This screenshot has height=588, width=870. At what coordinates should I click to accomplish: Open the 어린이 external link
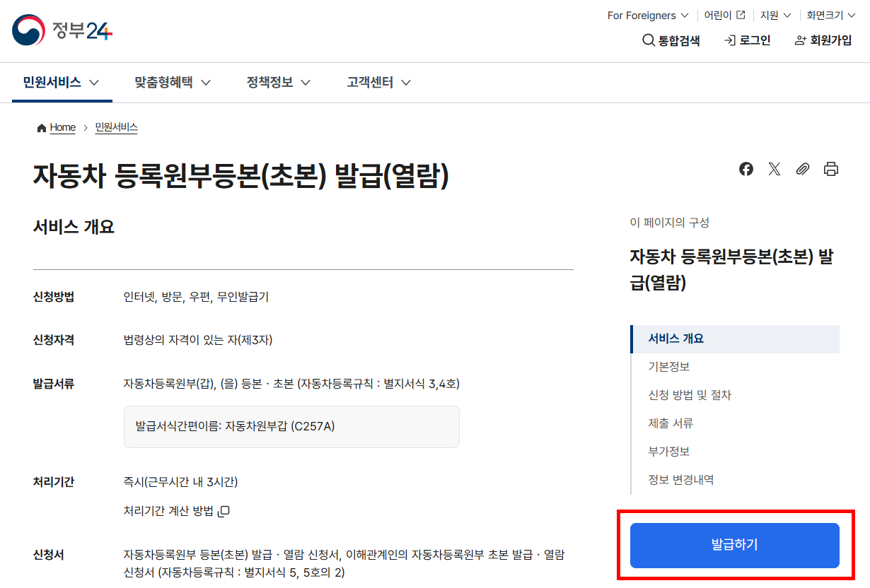click(724, 15)
